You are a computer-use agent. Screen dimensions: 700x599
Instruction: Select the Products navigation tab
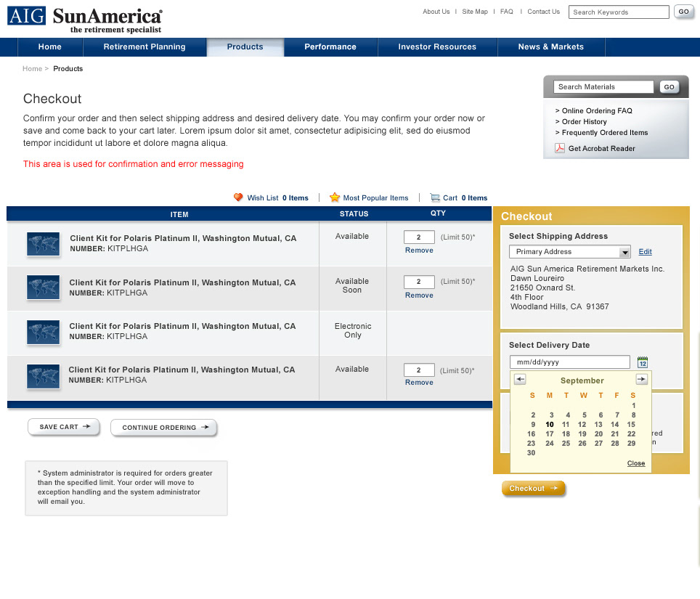(x=245, y=47)
